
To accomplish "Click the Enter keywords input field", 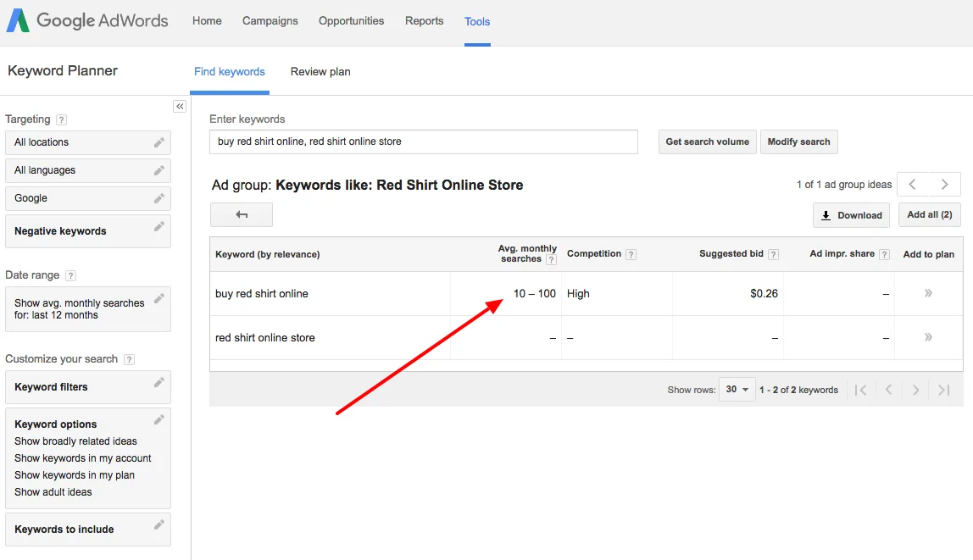I will tap(424, 141).
